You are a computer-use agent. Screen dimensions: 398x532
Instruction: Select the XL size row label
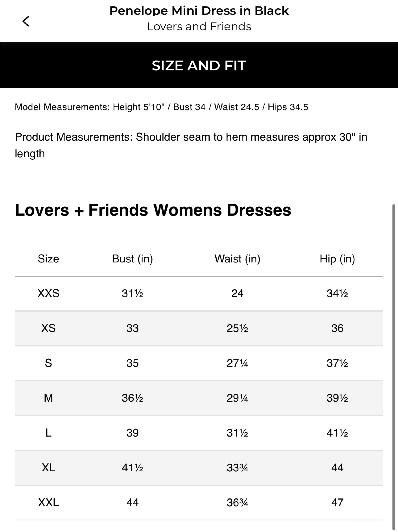[48, 468]
